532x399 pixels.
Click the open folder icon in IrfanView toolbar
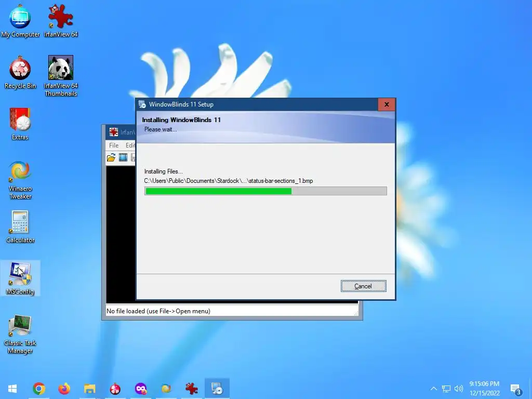click(111, 158)
